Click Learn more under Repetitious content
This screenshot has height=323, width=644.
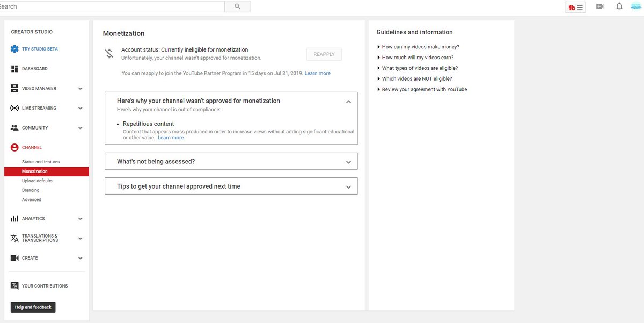171,138
